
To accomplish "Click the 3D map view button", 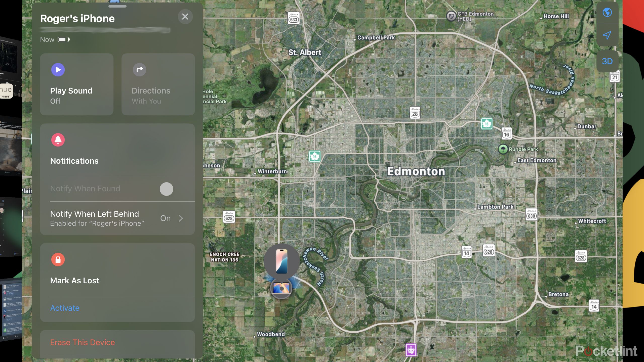I will pos(607,61).
